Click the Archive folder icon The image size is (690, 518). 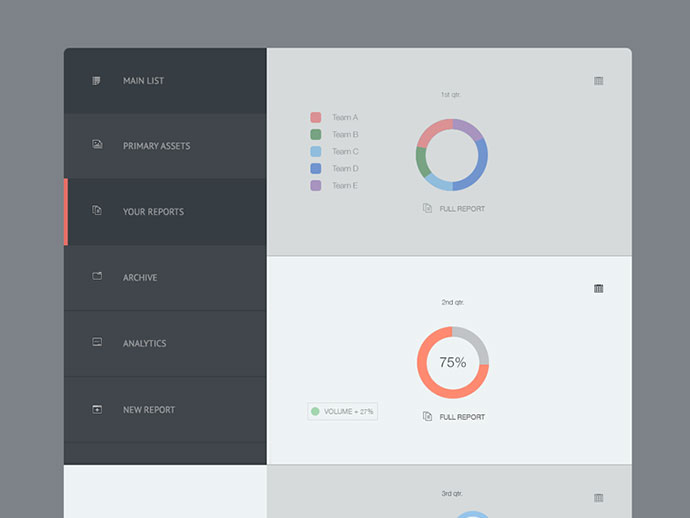pyautogui.click(x=97, y=276)
